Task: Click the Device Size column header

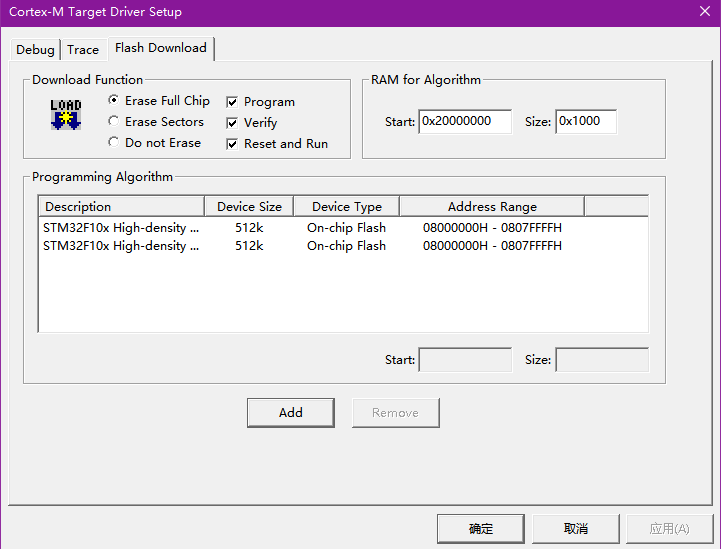Action: [x=249, y=206]
